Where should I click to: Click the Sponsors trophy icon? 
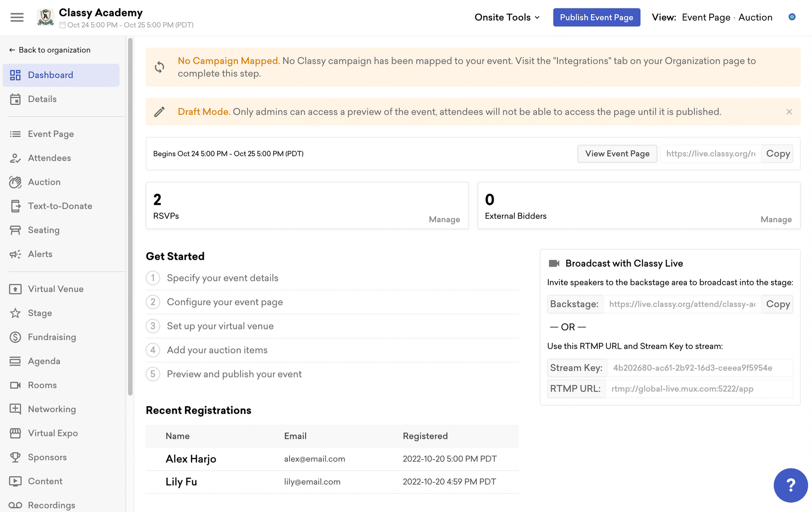(x=15, y=458)
